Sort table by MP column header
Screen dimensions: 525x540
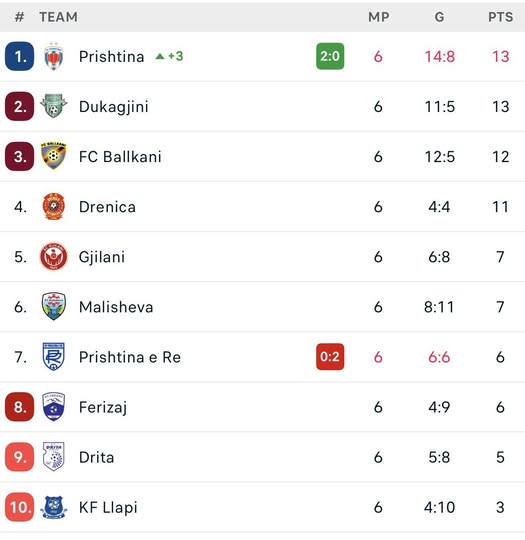click(x=379, y=17)
